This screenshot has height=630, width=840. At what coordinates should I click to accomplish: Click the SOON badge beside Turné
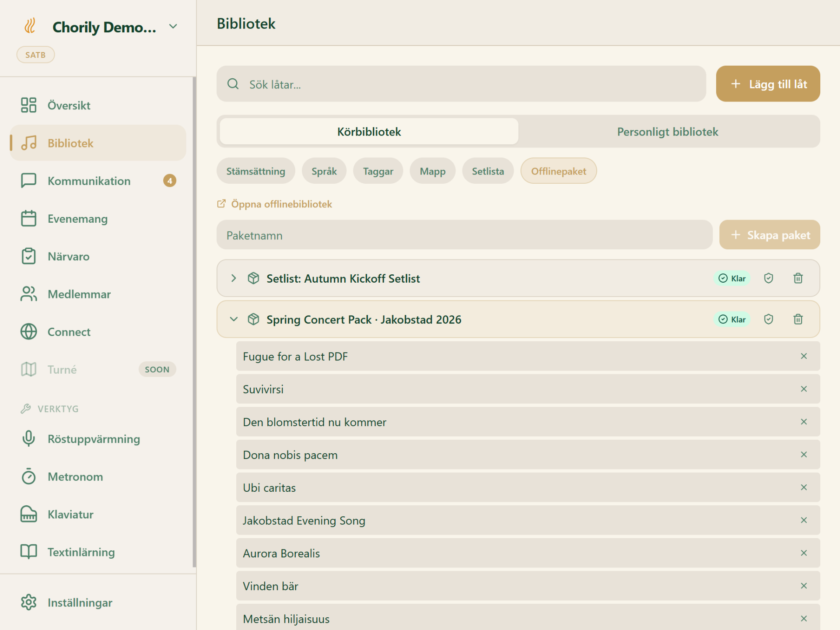157,369
